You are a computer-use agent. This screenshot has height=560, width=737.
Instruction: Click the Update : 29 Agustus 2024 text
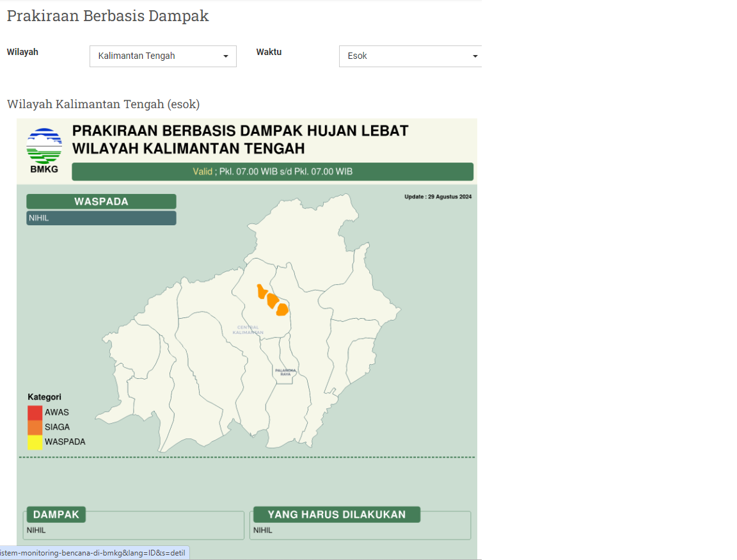coord(438,196)
